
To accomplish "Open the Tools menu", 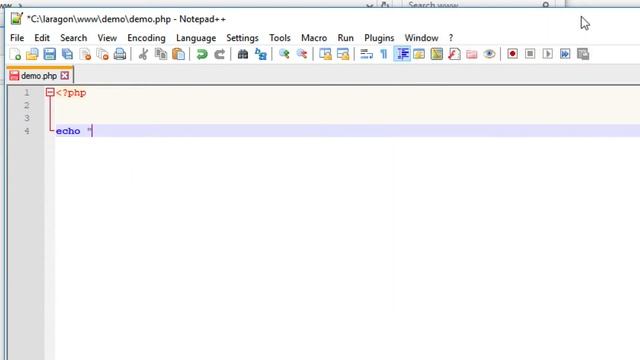I will 280,38.
